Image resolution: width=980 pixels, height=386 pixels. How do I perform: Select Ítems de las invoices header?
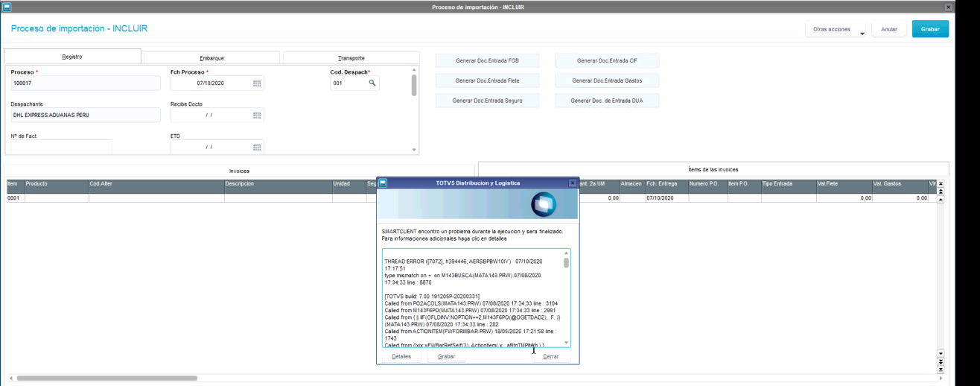coord(713,169)
